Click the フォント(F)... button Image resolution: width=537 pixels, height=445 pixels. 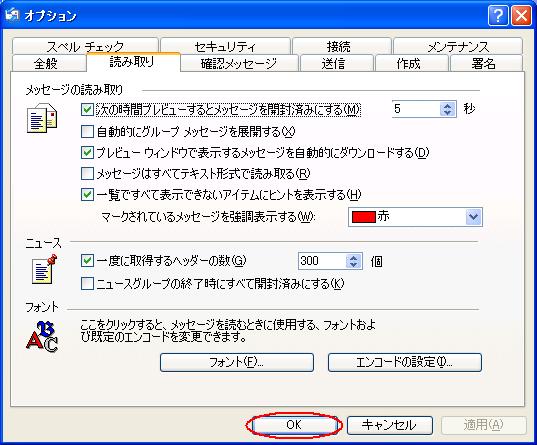[x=237, y=362]
